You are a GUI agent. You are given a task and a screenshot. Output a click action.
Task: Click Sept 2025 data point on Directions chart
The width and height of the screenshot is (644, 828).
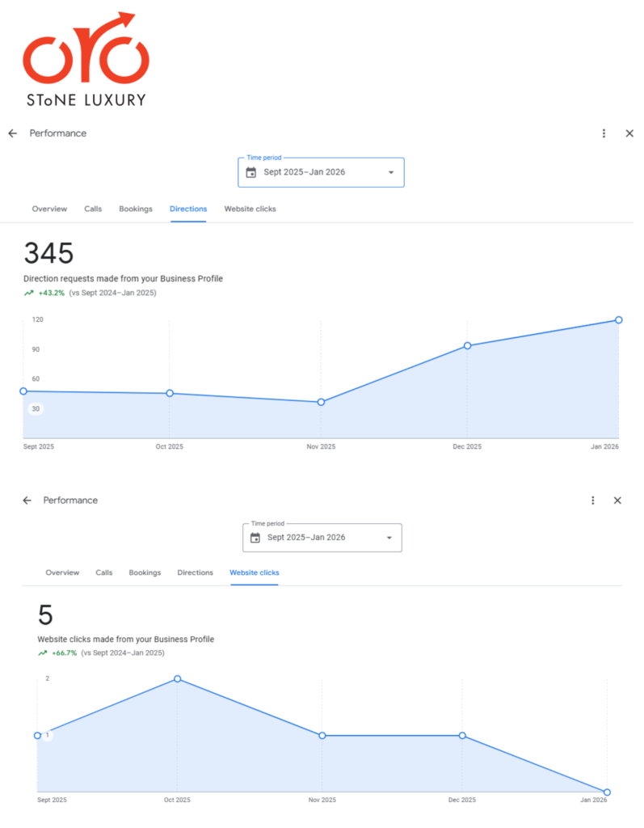point(23,391)
